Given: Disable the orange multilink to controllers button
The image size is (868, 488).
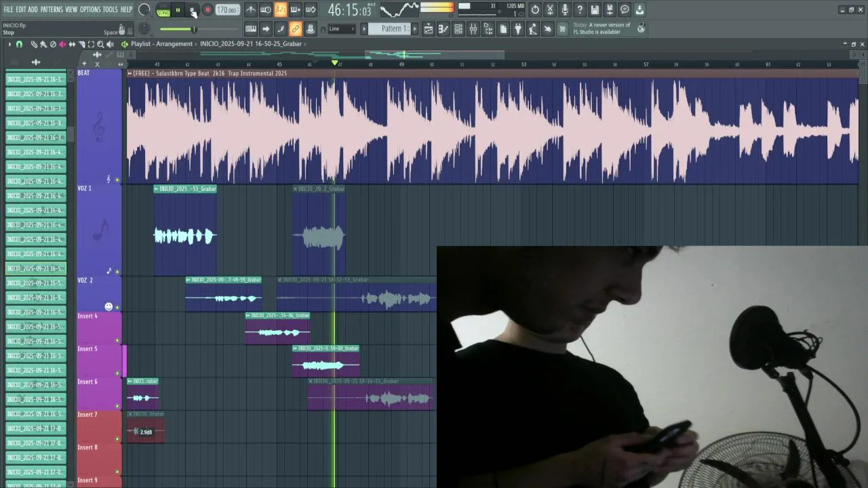Looking at the screenshot, I should [x=296, y=28].
